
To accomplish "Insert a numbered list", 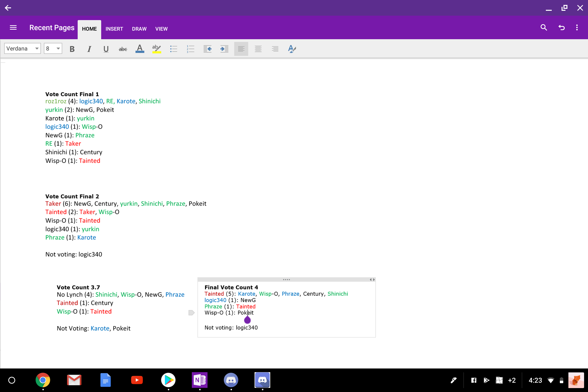I will [x=190, y=49].
